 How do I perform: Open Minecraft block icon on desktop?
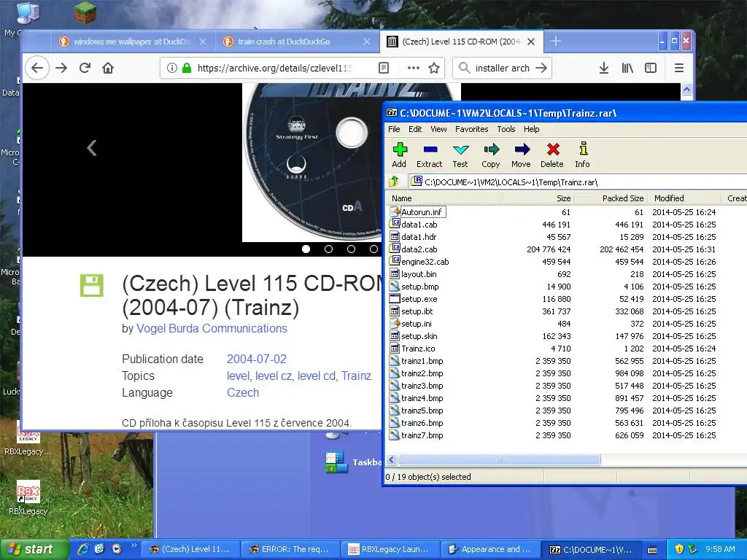pyautogui.click(x=85, y=13)
